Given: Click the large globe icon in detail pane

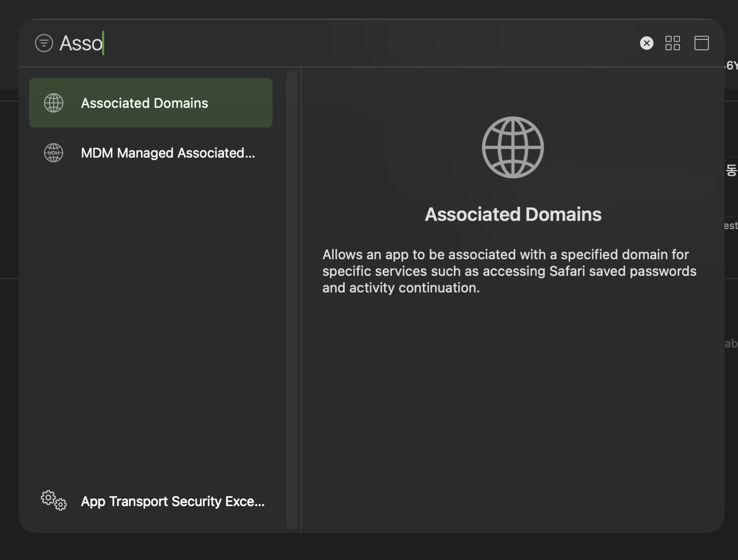Looking at the screenshot, I should [513, 147].
